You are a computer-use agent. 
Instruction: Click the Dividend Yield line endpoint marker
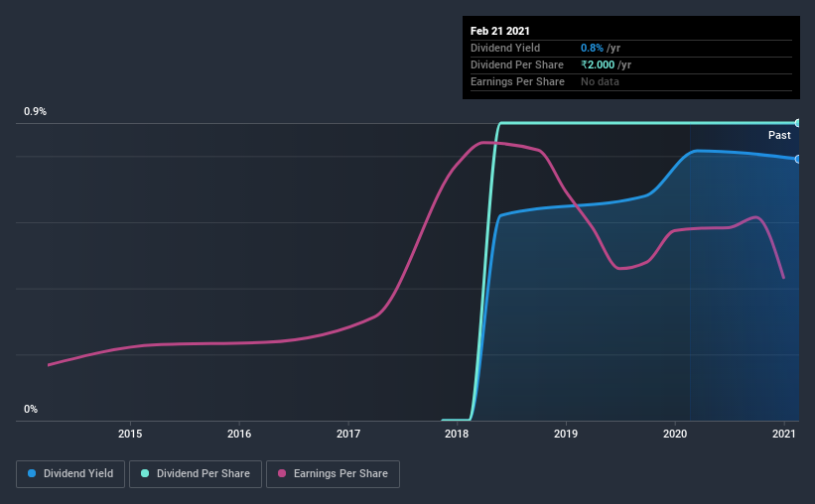coord(797,159)
